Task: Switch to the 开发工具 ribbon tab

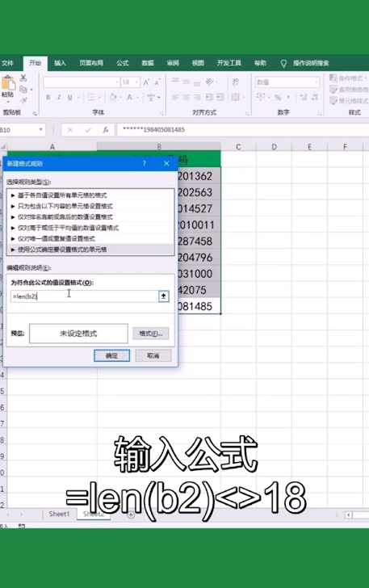Action: tap(229, 63)
